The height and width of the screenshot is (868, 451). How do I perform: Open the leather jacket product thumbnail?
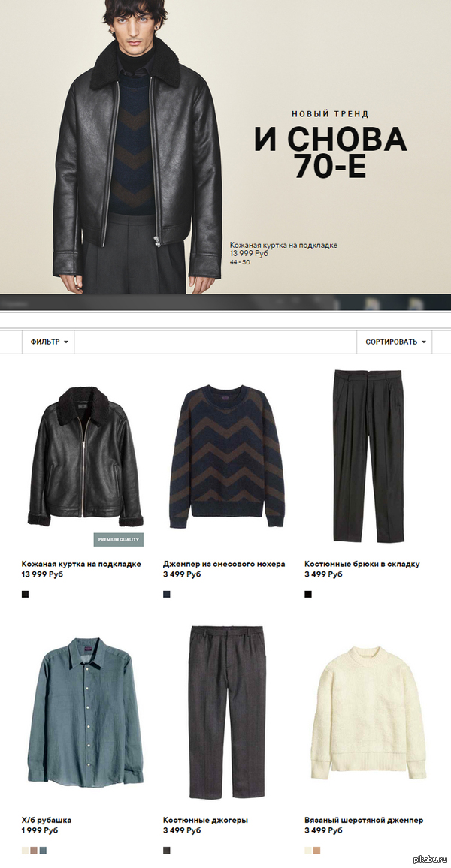tap(86, 457)
